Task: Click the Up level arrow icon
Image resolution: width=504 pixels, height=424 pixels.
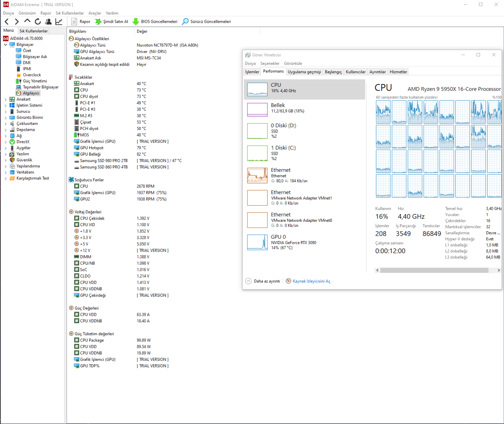Action: 27,21
